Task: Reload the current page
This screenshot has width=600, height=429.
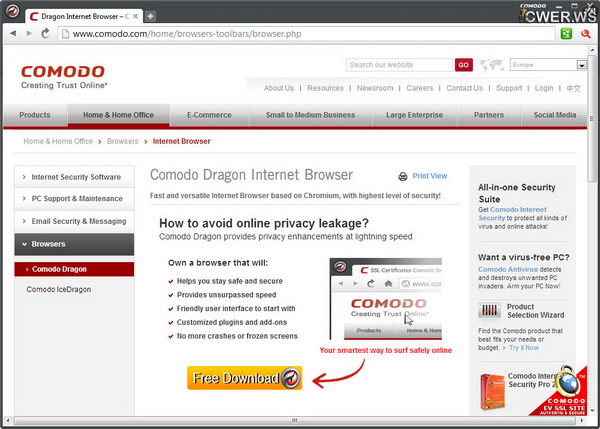Action: pos(46,33)
